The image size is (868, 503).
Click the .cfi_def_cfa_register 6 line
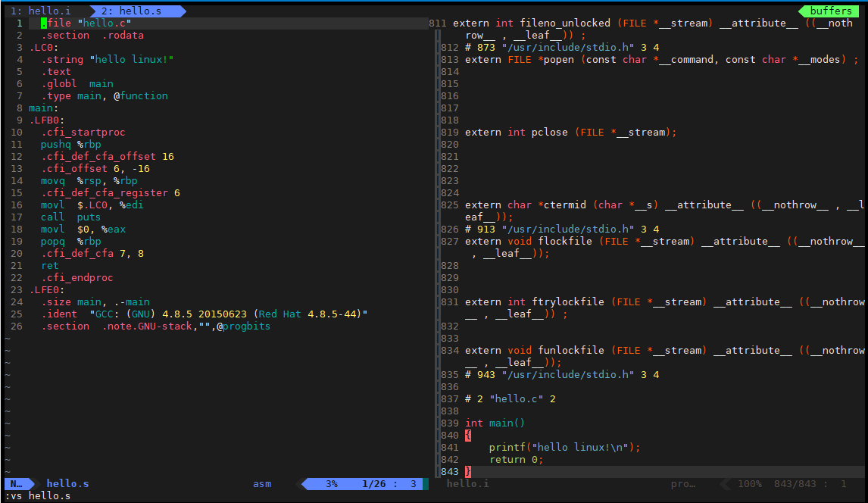(x=110, y=194)
